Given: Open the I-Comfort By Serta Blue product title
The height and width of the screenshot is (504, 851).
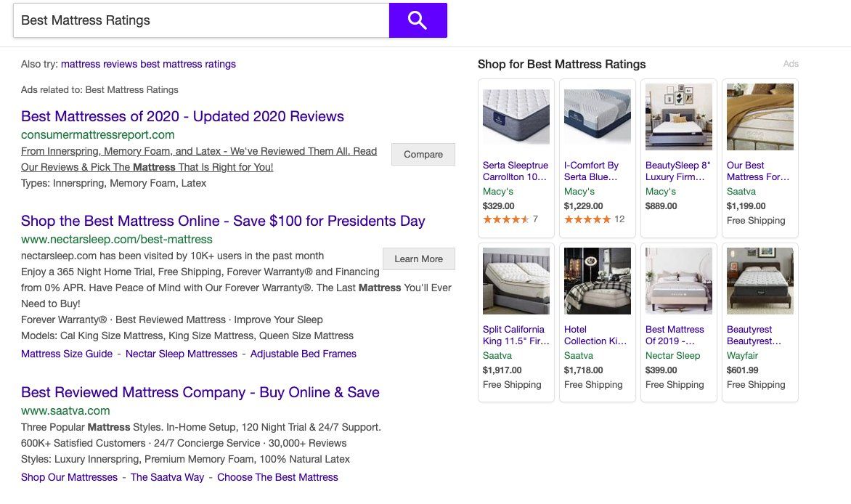Looking at the screenshot, I should click(x=592, y=171).
